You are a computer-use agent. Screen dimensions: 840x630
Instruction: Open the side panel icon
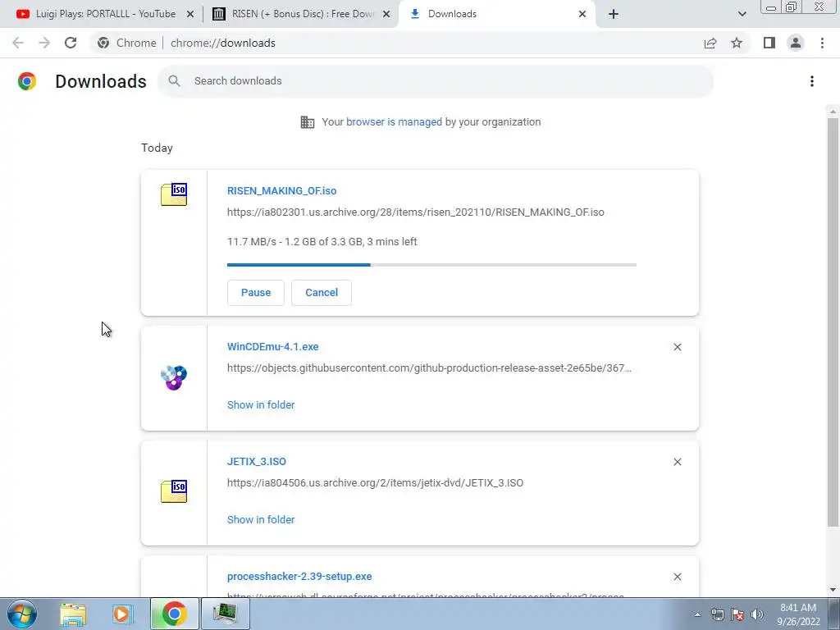coord(769,43)
